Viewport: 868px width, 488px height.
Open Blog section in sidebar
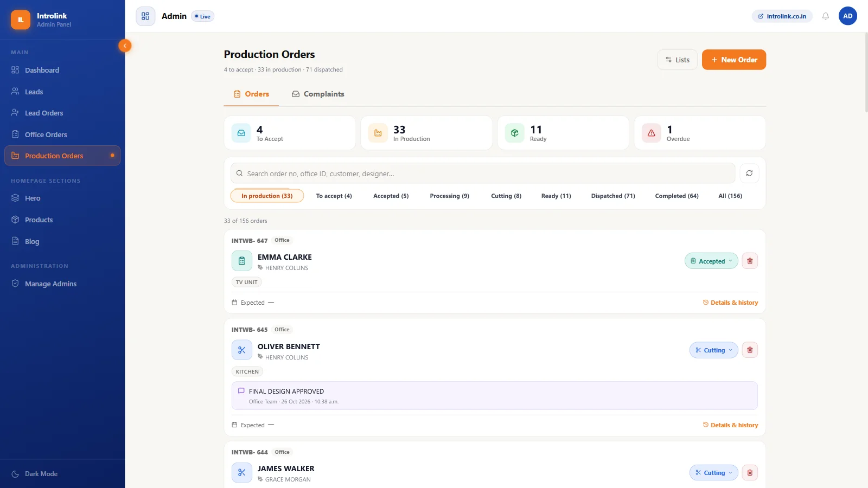62,241
